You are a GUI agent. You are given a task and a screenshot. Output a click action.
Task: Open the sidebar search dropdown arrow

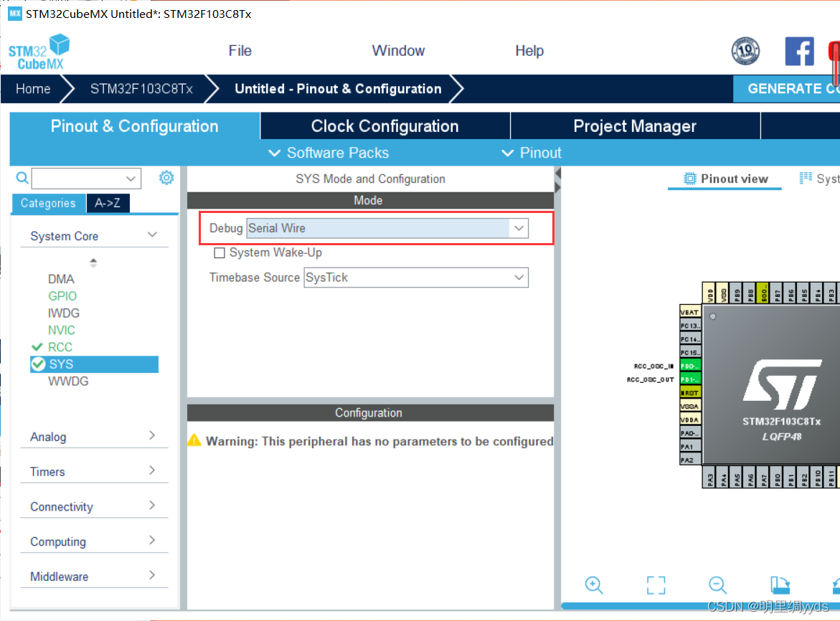(130, 179)
